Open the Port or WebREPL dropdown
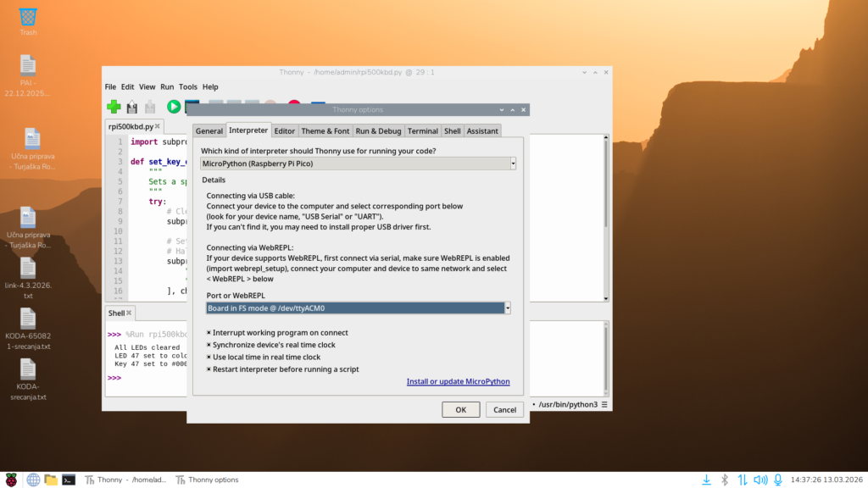The height and width of the screenshot is (488, 868). point(508,308)
